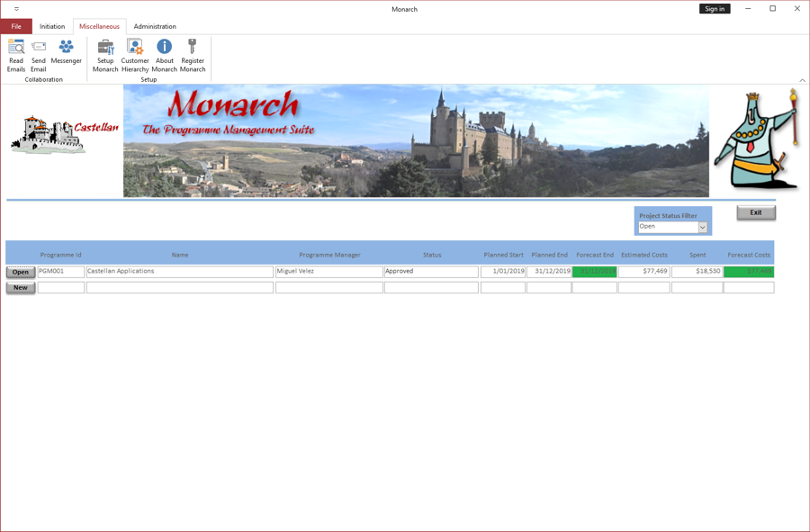
Task: Select the Programme Manager field Miguel Velez
Action: click(329, 272)
